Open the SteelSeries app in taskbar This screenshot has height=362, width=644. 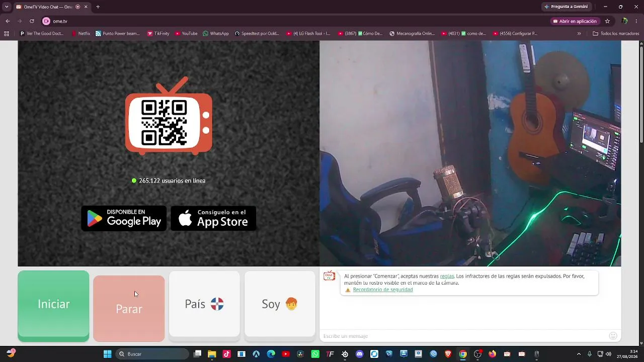click(345, 354)
